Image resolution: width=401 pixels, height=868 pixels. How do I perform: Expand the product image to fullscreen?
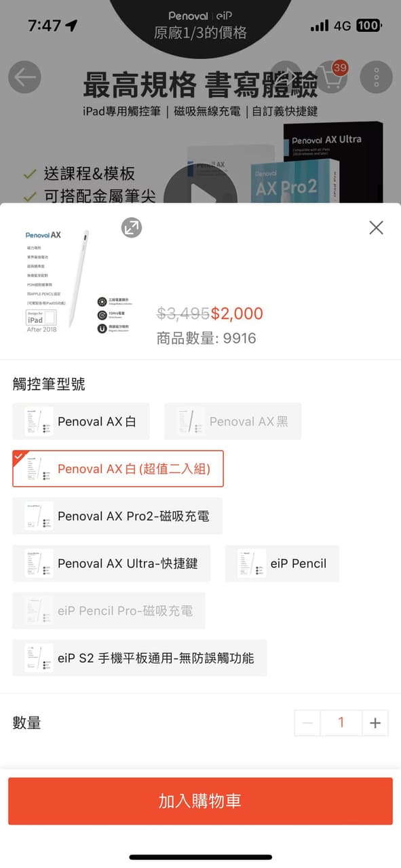tap(131, 228)
